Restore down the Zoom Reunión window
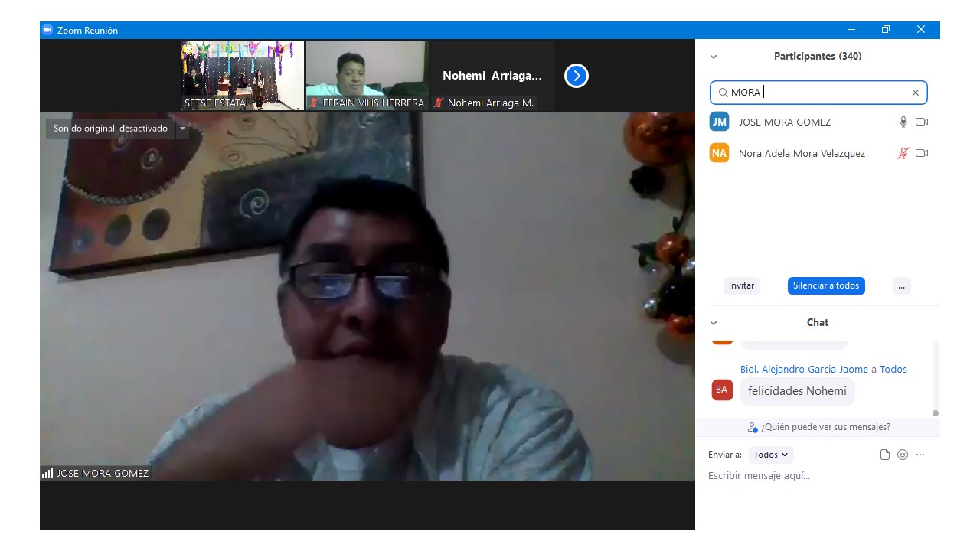The width and height of the screenshot is (980, 551). (x=886, y=30)
